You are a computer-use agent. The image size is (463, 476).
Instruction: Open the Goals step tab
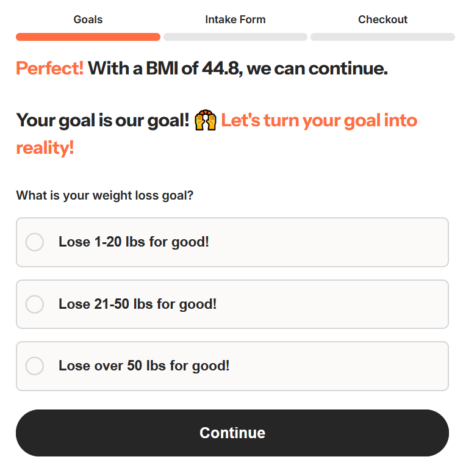pos(88,20)
